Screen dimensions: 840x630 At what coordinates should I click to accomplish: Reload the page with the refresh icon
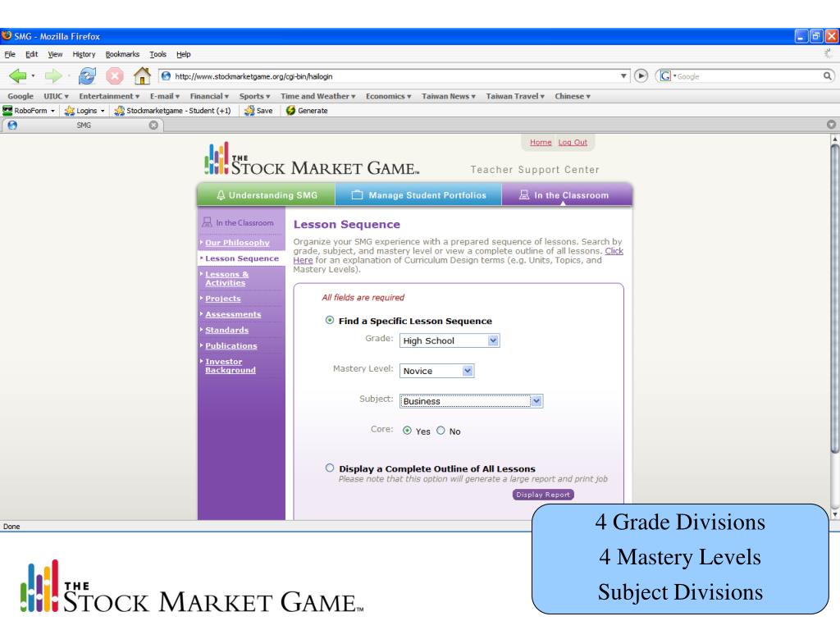87,76
